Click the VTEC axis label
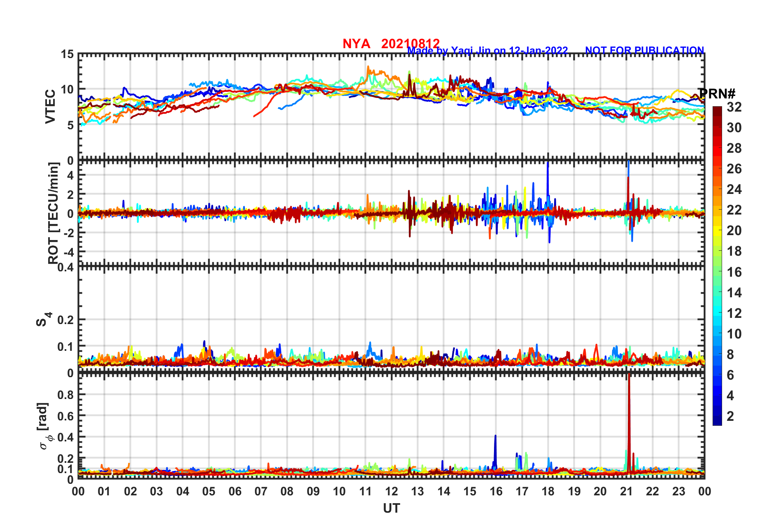The image size is (783, 532). click(50, 106)
